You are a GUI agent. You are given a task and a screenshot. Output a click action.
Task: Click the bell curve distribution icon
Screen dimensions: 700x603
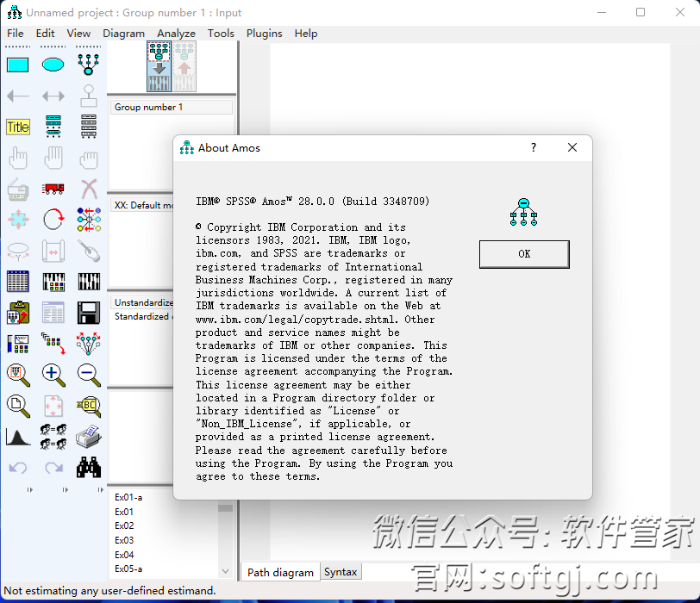click(18, 438)
